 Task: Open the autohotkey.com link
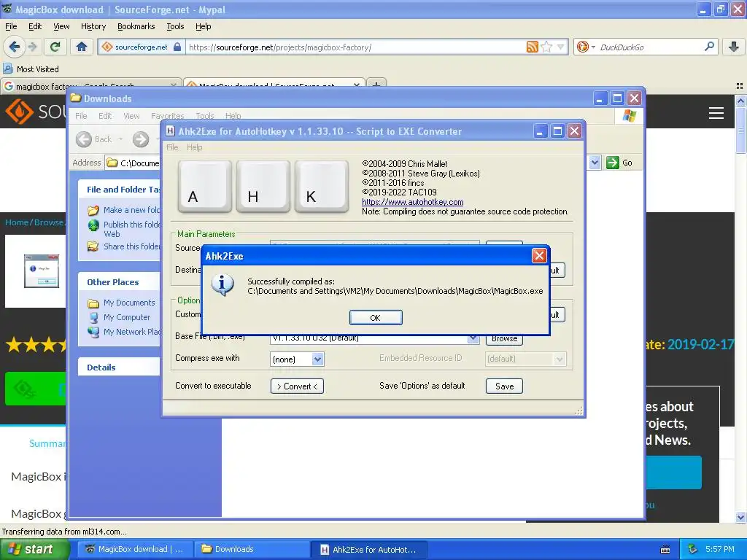point(413,202)
